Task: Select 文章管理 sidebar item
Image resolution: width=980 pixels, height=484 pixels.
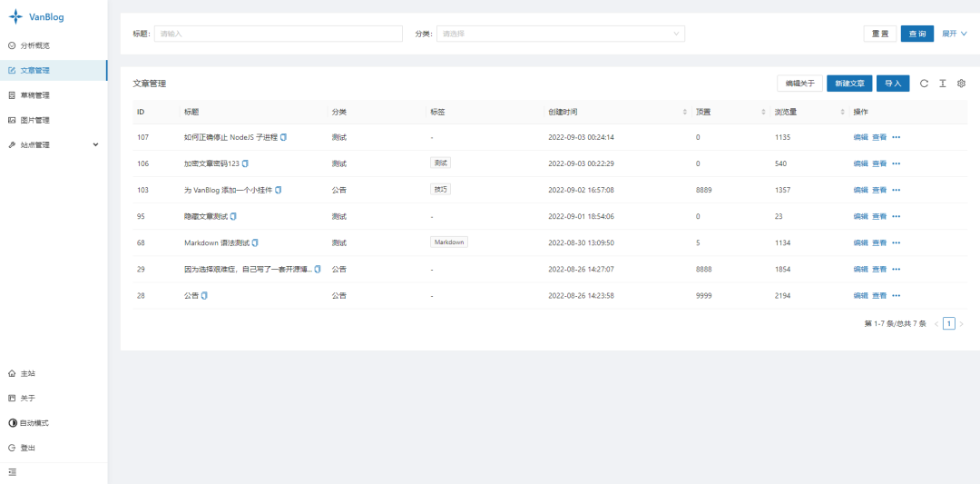Action: click(54, 71)
